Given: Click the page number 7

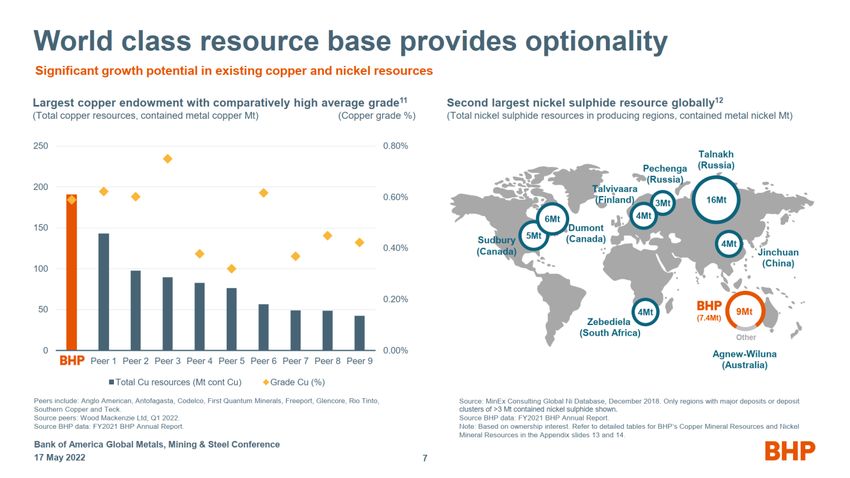Looking at the screenshot, I should coord(425,458).
